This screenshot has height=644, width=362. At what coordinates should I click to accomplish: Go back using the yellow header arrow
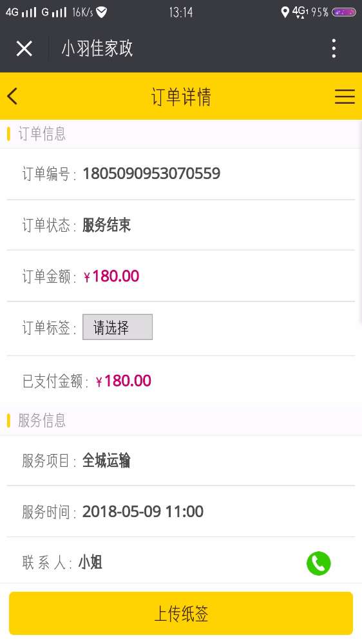click(x=12, y=97)
